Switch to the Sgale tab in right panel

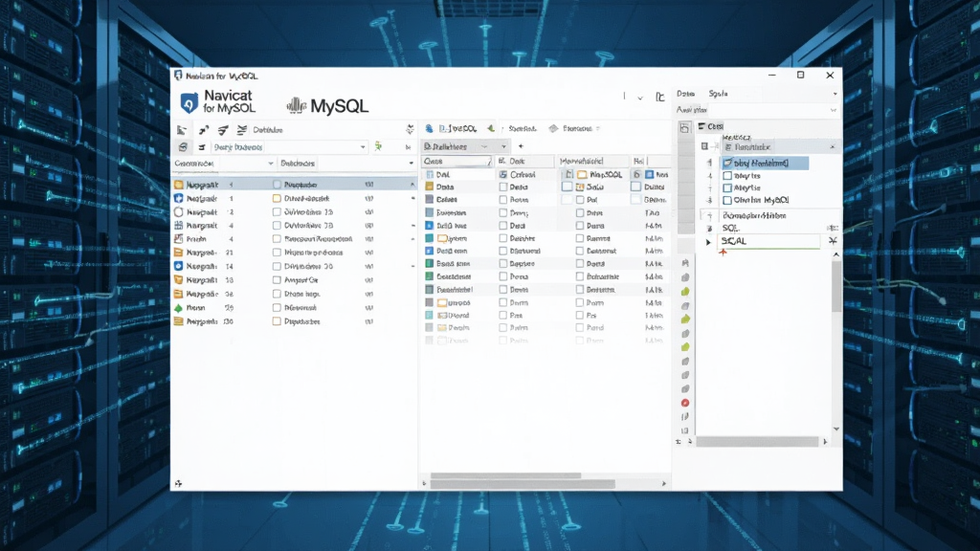718,94
